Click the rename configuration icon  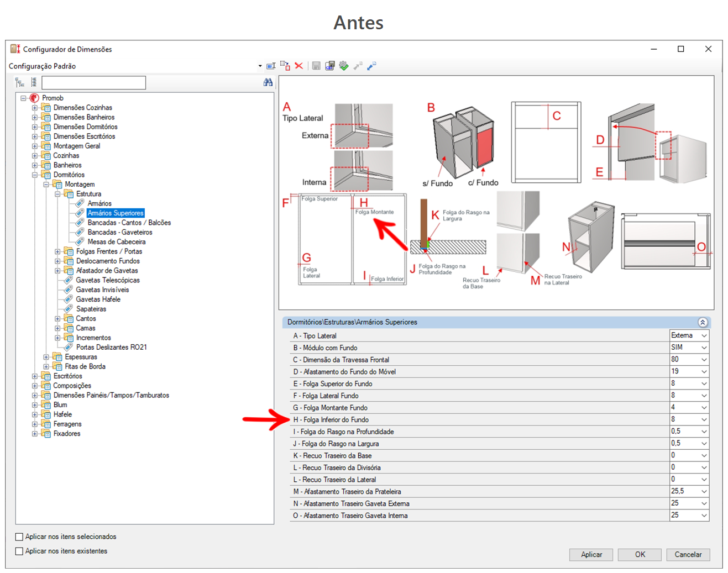[x=271, y=66]
